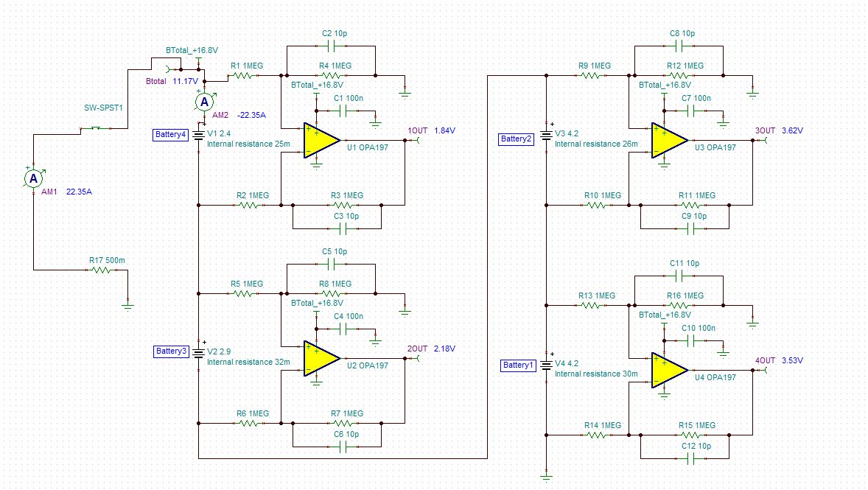Image resolution: width=868 pixels, height=490 pixels.
Task: Select resistor R3 1MEG symbol
Action: [343, 206]
